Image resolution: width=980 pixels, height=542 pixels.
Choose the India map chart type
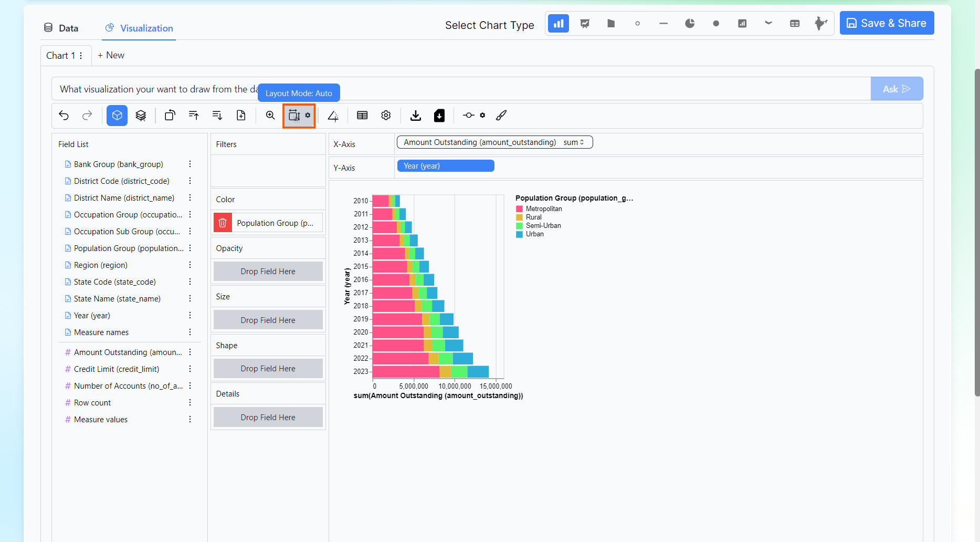point(820,24)
